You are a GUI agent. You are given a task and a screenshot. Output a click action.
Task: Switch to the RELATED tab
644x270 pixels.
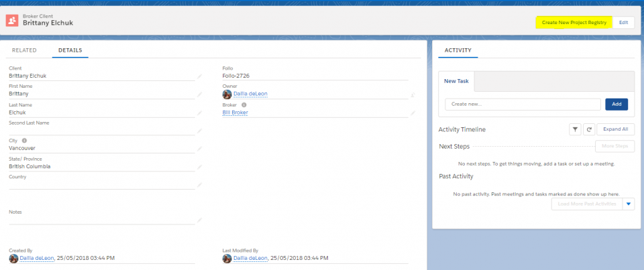point(24,50)
